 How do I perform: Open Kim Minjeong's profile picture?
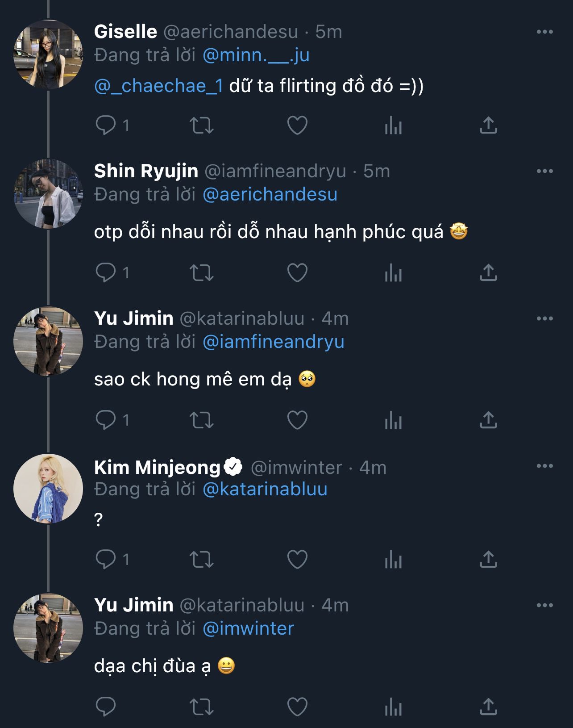(48, 489)
